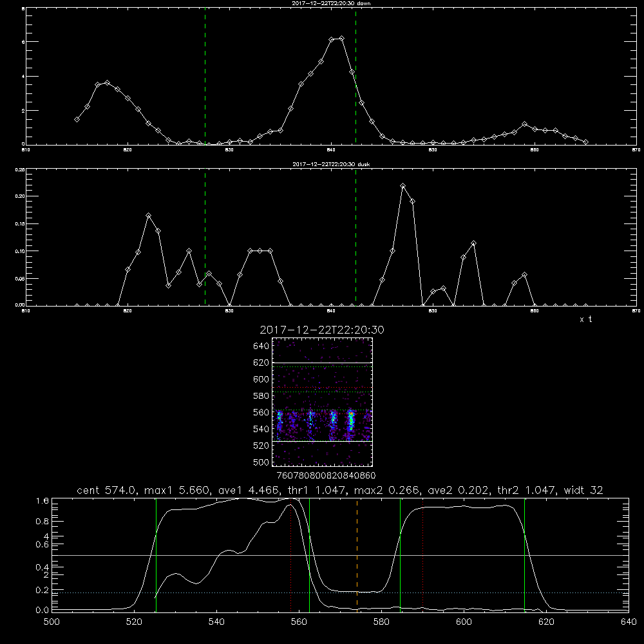Viewport: 644px width, 644px height.
Task: Click the green vertical line near 562 in bottom plot
Action: pyautogui.click(x=309, y=554)
